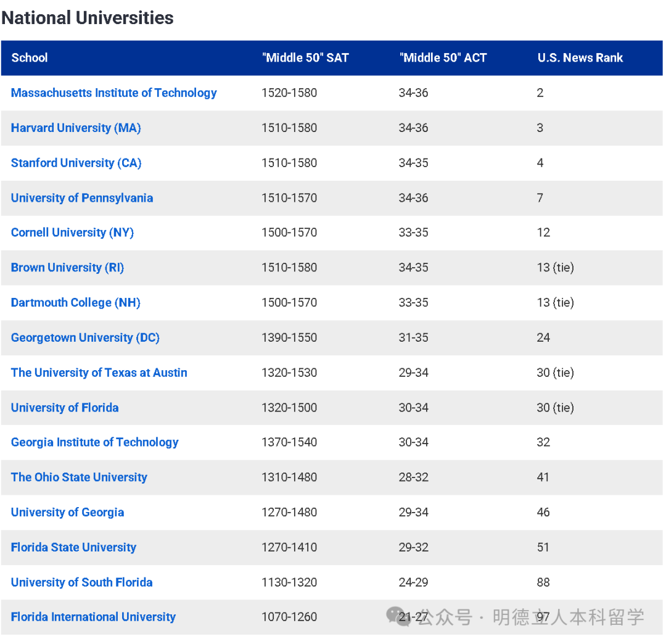Click the National Universities heading
The width and height of the screenshot is (666, 644).
coord(88,18)
